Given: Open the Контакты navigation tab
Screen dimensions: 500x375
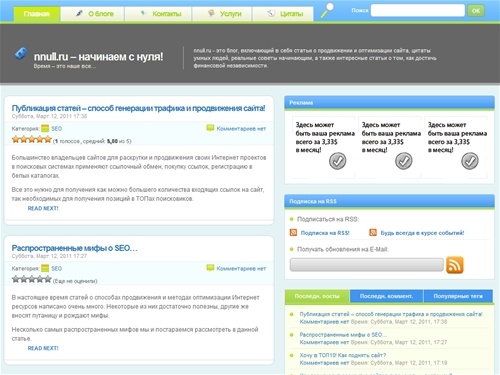Looking at the screenshot, I should [158, 14].
